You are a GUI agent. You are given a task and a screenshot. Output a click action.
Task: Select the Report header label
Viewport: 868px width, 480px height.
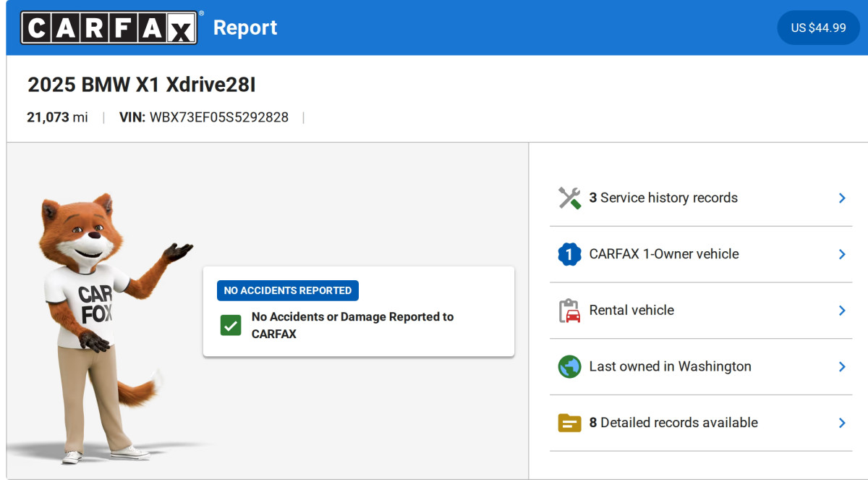click(245, 28)
